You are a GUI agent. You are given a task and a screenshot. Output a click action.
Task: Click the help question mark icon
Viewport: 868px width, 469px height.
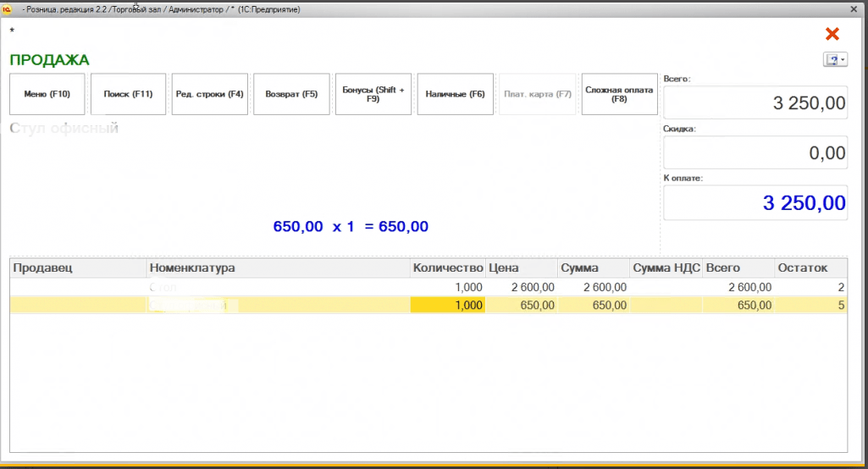coord(832,60)
